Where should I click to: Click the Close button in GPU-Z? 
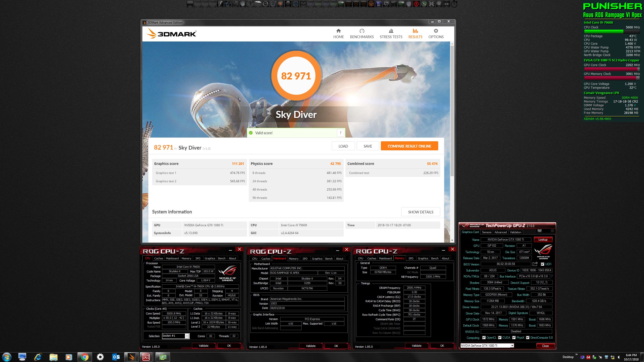545,346
